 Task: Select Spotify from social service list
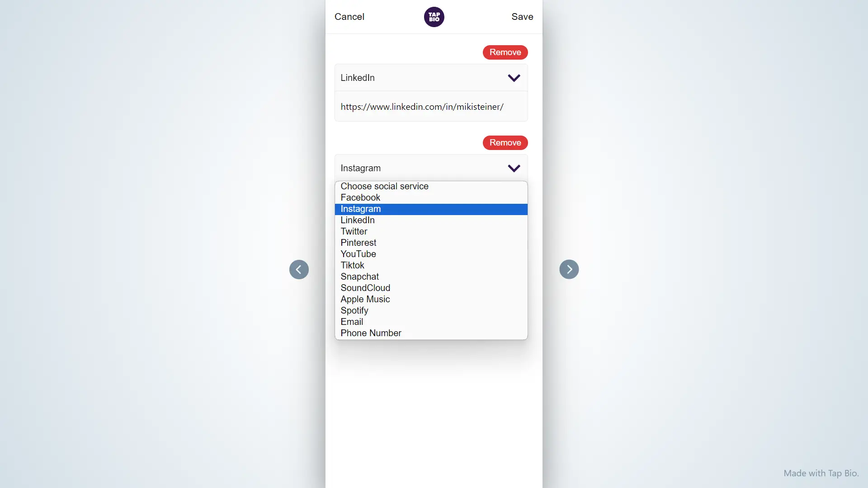pyautogui.click(x=354, y=310)
